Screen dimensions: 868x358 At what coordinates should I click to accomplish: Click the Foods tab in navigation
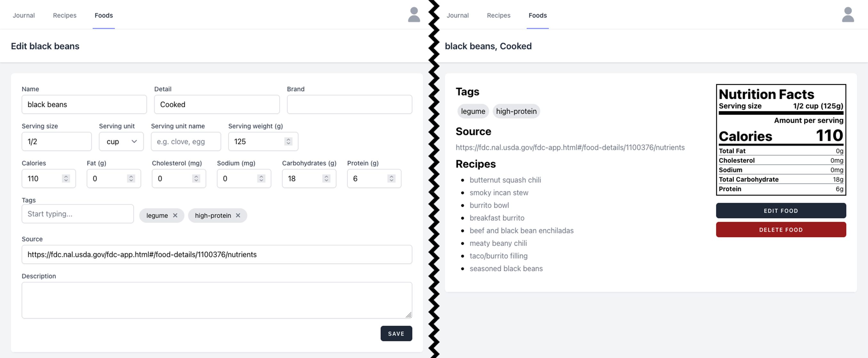coord(103,15)
